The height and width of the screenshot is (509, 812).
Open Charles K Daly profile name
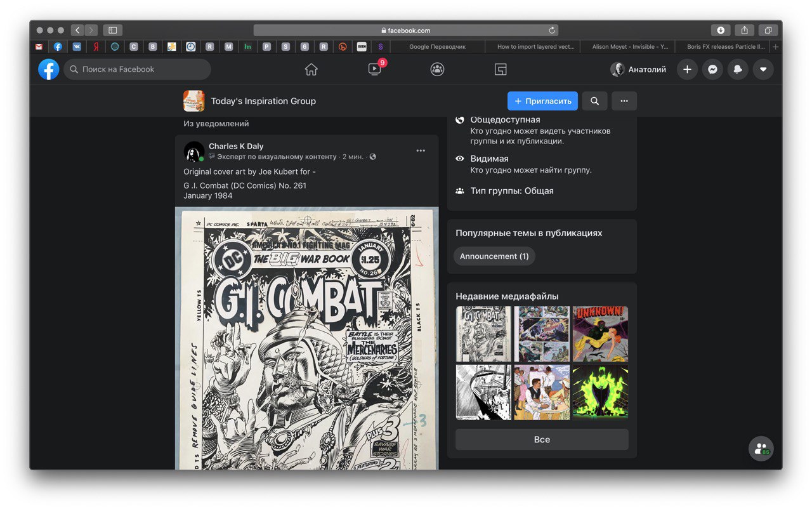click(236, 146)
